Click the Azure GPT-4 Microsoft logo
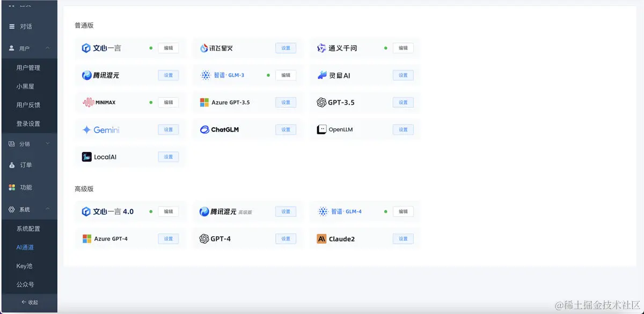Image resolution: width=644 pixels, height=314 pixels. point(86,238)
